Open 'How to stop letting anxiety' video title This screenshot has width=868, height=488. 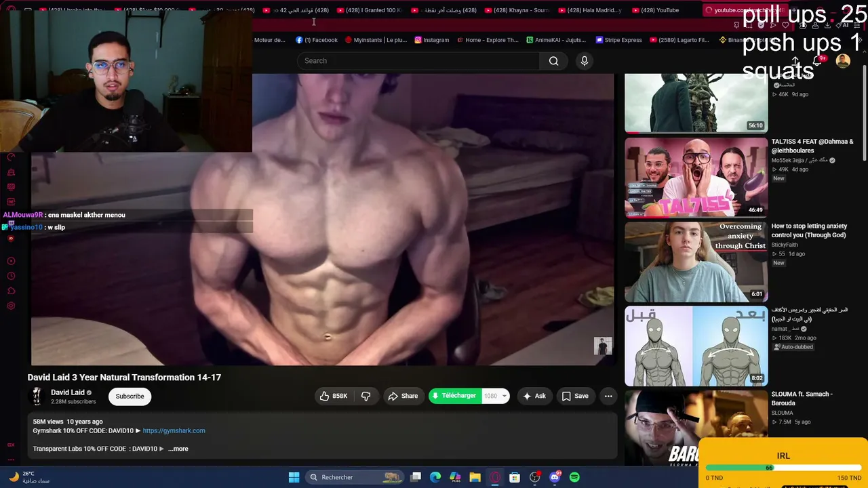point(810,230)
